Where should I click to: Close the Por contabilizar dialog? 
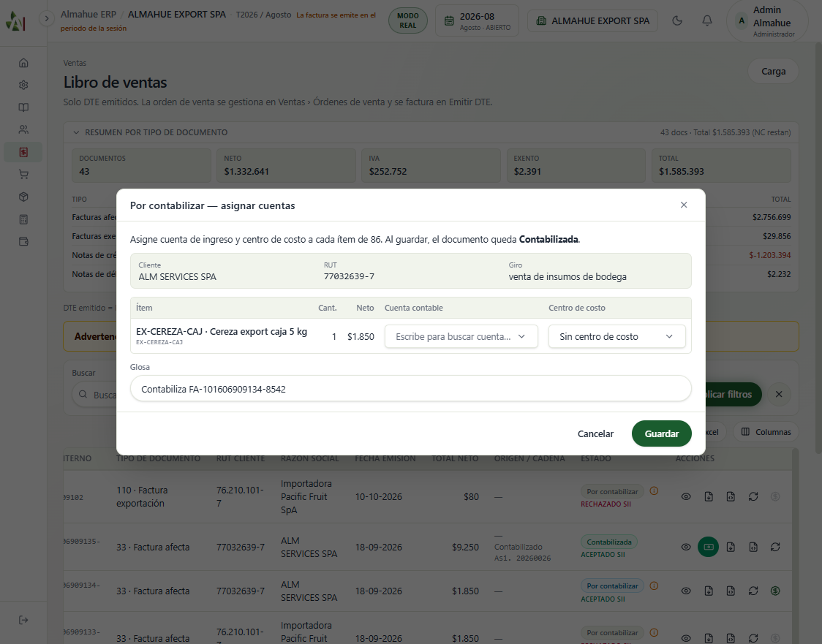coord(684,205)
